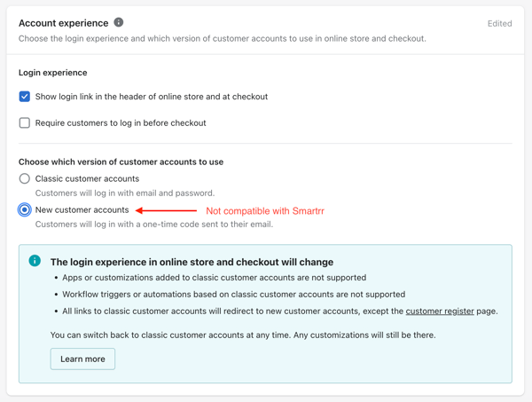
Task: Click the You can switch back sentence
Action: tap(243, 335)
